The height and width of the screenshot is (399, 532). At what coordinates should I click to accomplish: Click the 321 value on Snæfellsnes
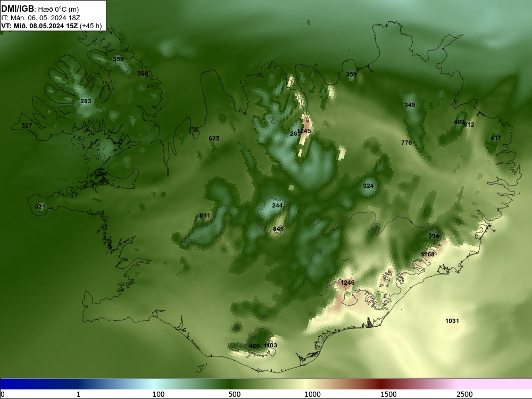pos(40,206)
